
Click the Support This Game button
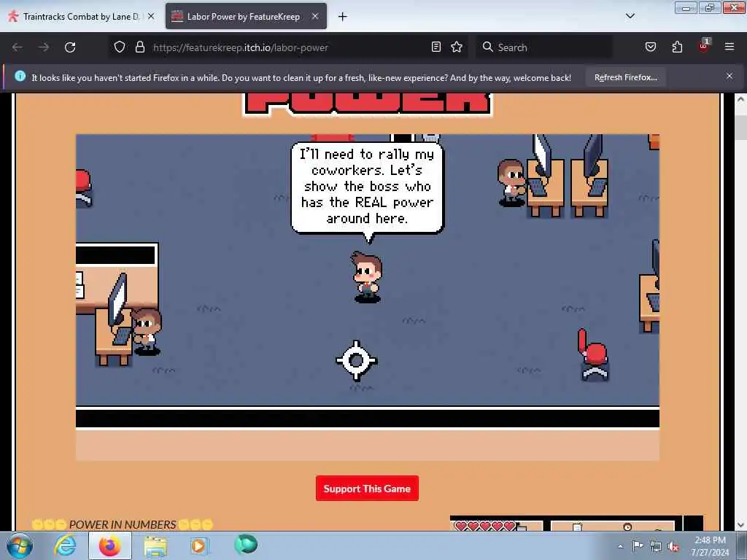tap(367, 488)
